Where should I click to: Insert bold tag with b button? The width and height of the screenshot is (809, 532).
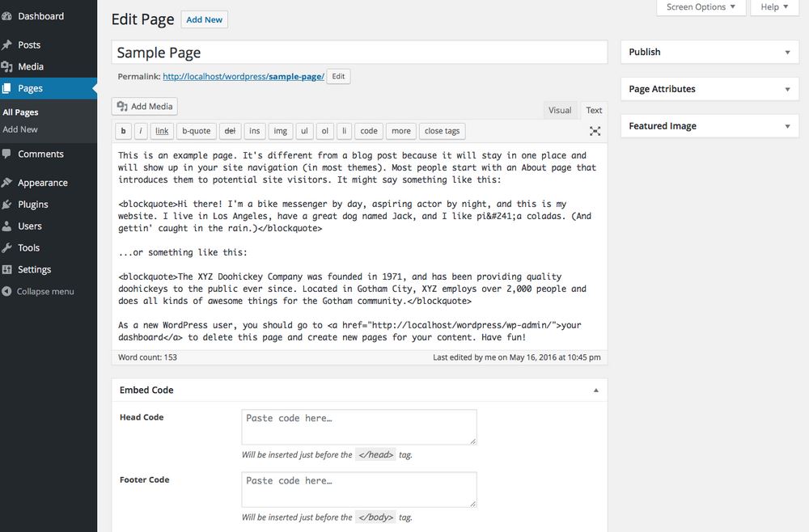click(x=123, y=131)
